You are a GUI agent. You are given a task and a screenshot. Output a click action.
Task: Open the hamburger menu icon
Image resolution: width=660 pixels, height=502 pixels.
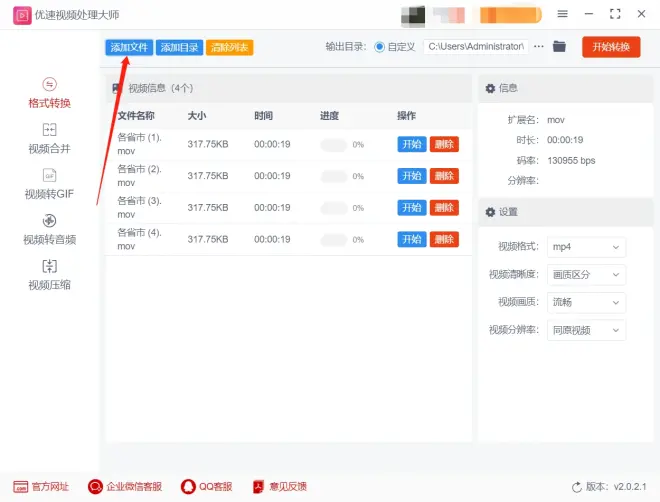click(x=562, y=14)
